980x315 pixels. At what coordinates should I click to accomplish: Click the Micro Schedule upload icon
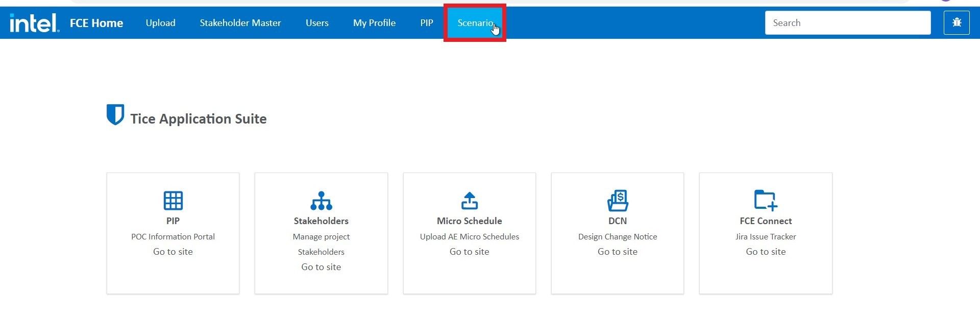point(469,201)
